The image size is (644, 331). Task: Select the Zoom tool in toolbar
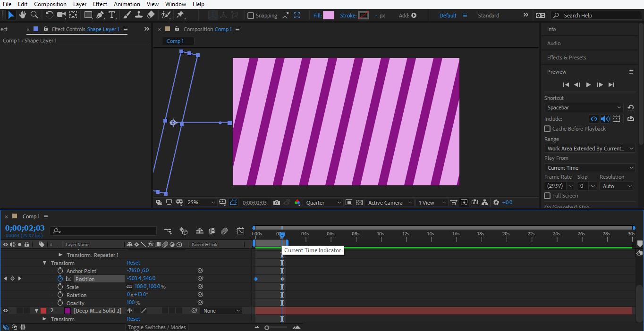click(x=34, y=15)
